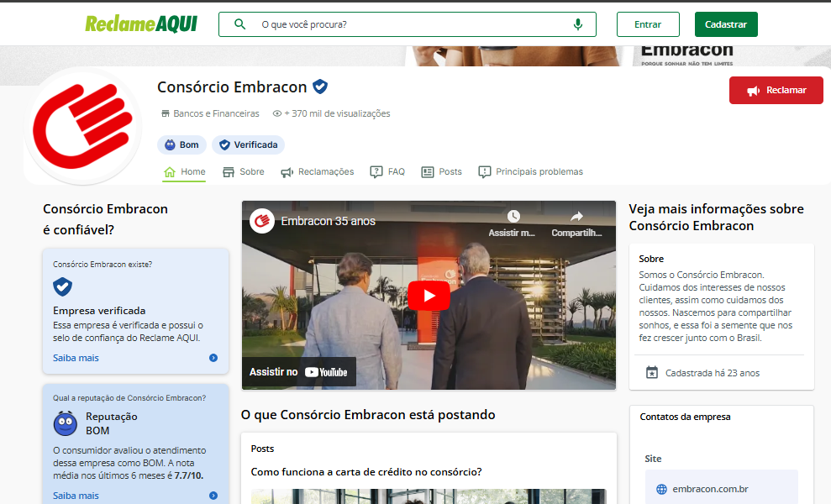Open the Reclamações tab

pyautogui.click(x=317, y=171)
